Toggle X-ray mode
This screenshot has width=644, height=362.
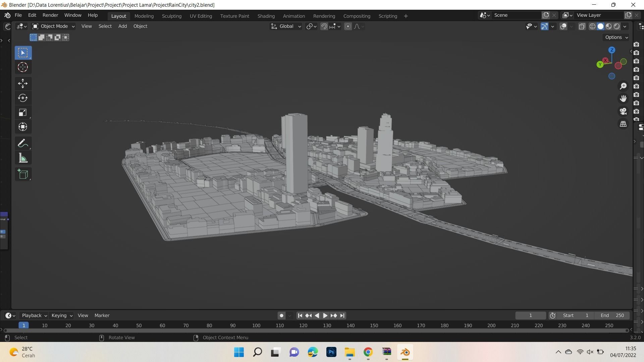coord(582,26)
